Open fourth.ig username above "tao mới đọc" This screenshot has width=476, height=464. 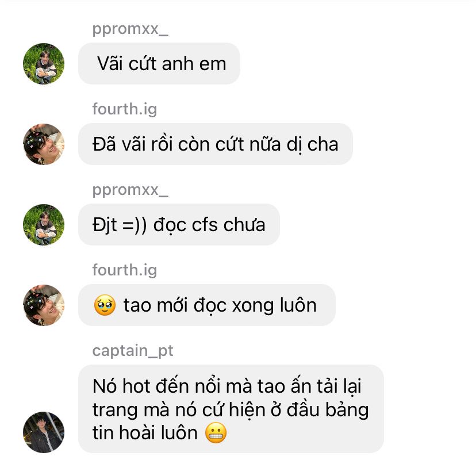(x=125, y=270)
